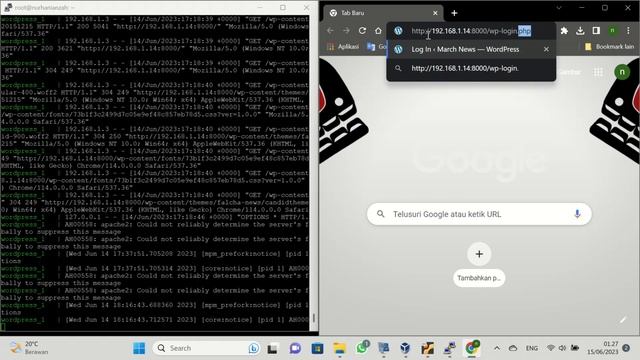
Task: Switch ENG input language indicator
Action: [531, 348]
